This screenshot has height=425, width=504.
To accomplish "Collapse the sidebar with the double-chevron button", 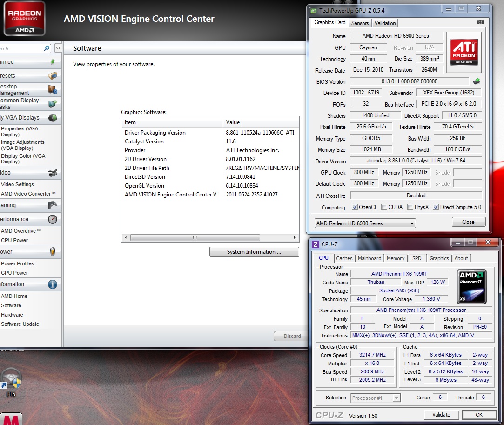I will point(58,48).
